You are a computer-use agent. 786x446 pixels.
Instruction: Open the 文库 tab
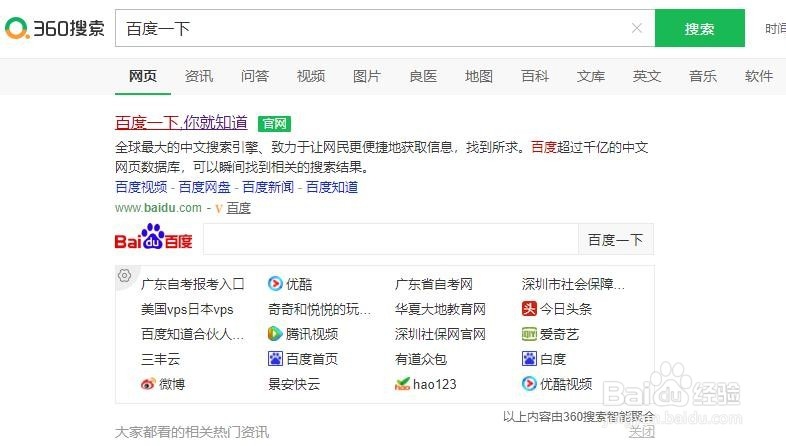591,76
